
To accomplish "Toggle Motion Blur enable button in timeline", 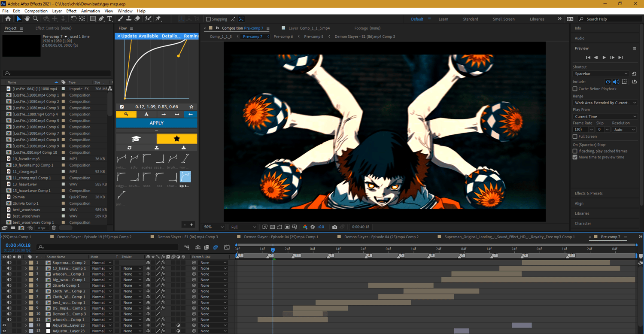I will [x=216, y=247].
